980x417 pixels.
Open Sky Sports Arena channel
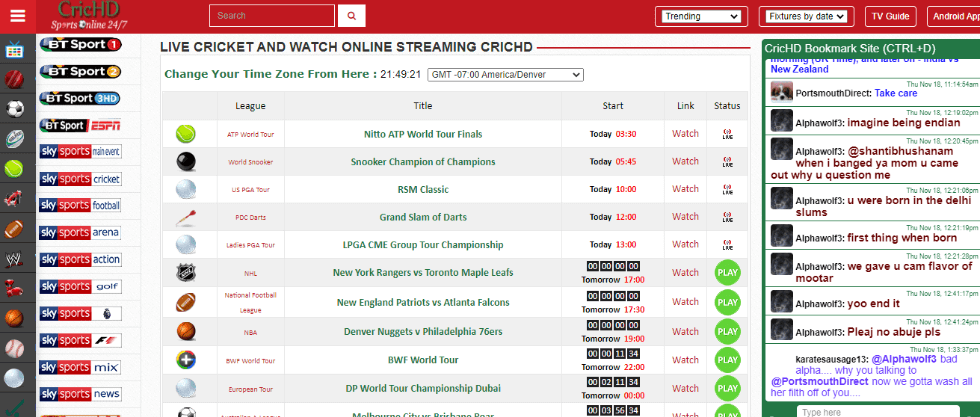81,233
